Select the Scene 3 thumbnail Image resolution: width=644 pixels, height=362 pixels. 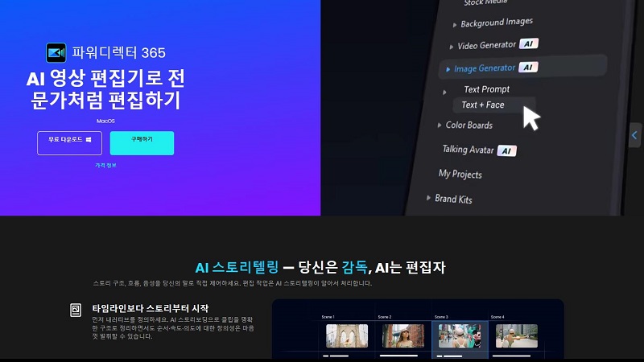click(x=460, y=335)
